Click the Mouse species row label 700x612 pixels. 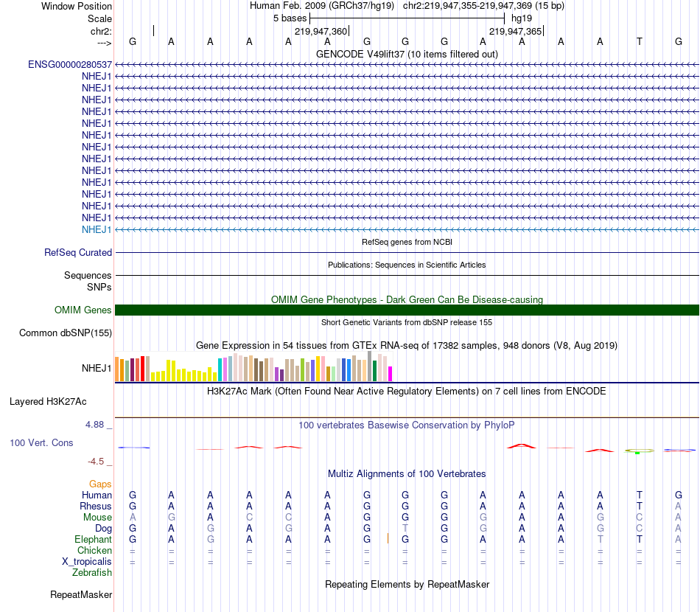point(97,518)
